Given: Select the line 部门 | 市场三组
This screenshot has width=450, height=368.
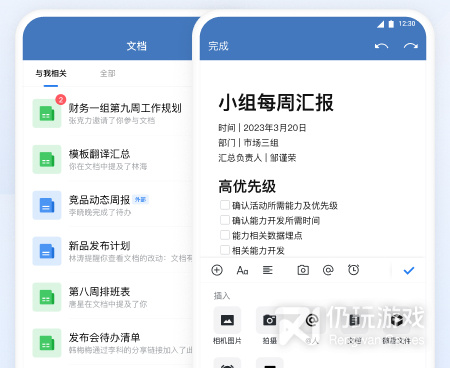Looking at the screenshot, I should (x=248, y=143).
